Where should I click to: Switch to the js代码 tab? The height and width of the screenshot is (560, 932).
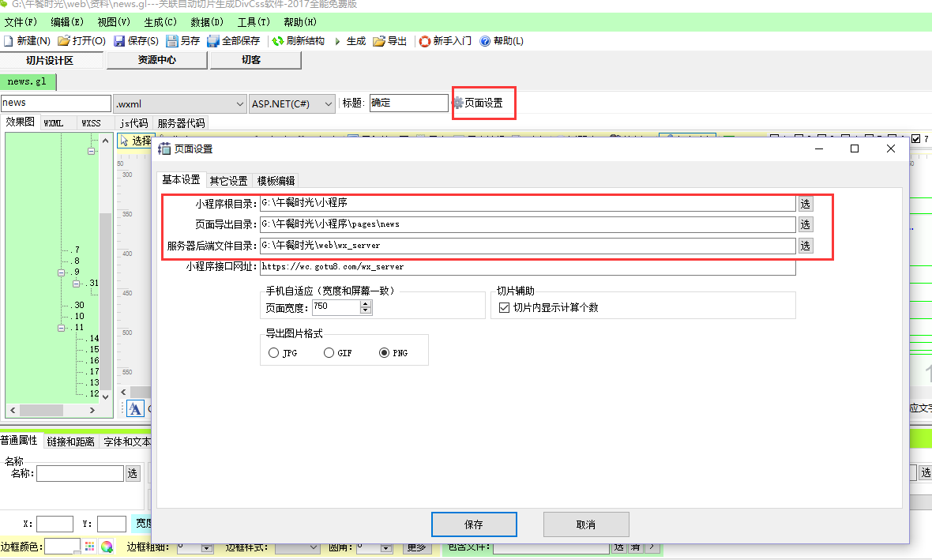pyautogui.click(x=133, y=123)
